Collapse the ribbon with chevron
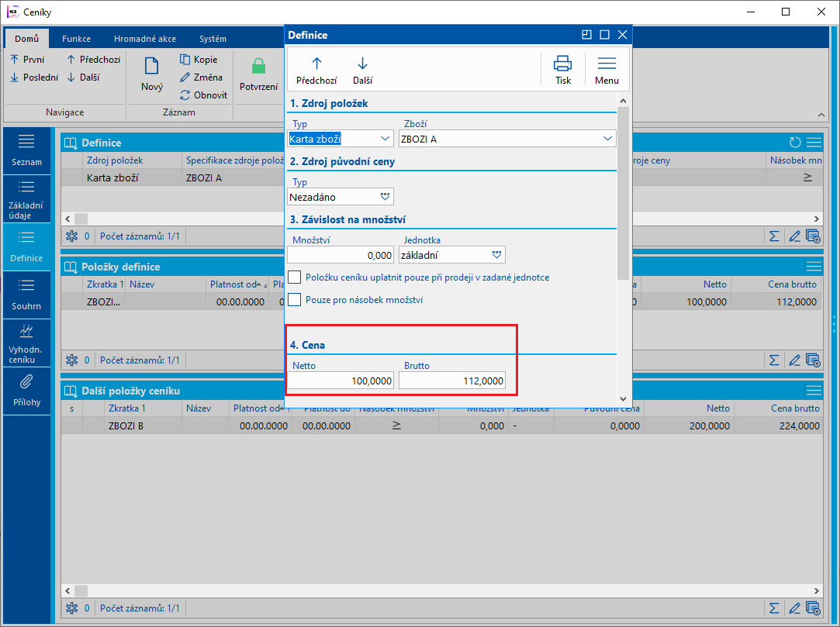 pyautogui.click(x=821, y=115)
